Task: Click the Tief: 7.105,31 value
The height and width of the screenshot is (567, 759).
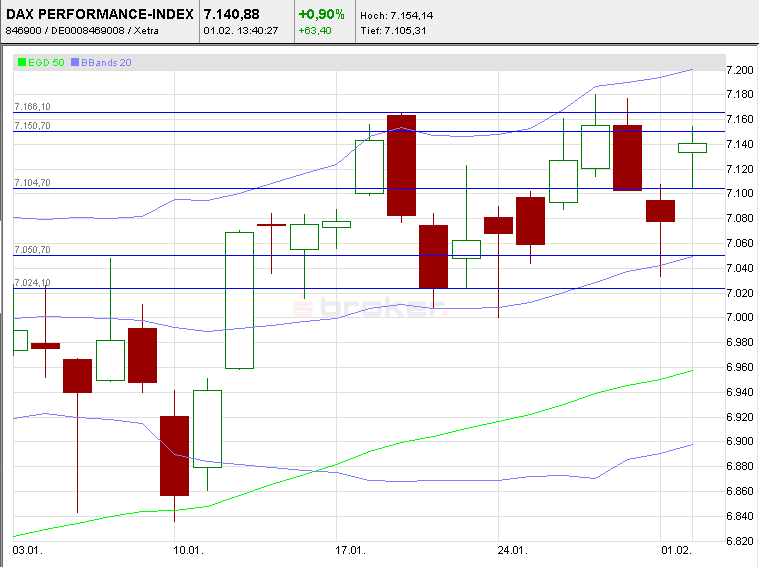Action: click(393, 31)
